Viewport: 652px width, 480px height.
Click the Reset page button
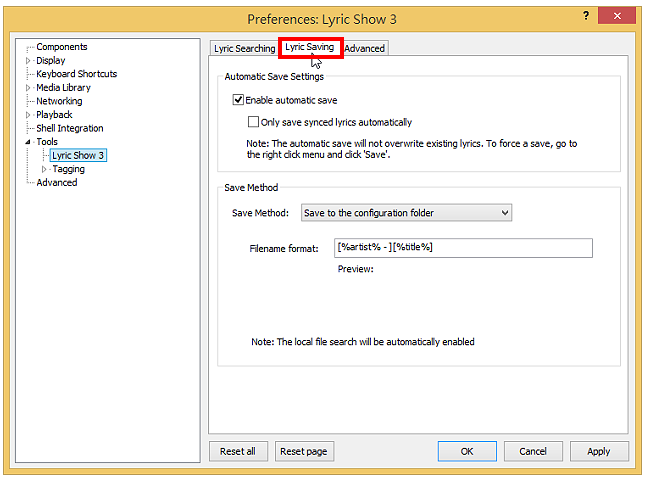(x=304, y=451)
